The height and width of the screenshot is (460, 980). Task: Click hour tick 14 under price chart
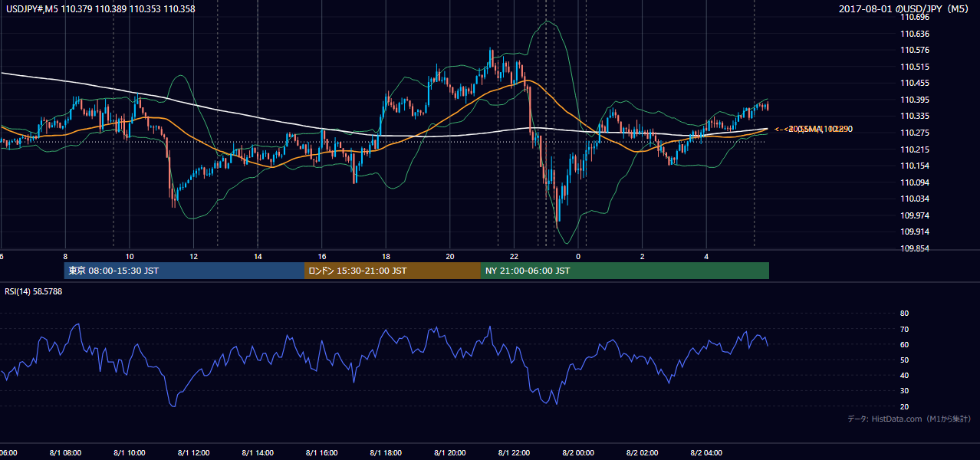(x=258, y=257)
